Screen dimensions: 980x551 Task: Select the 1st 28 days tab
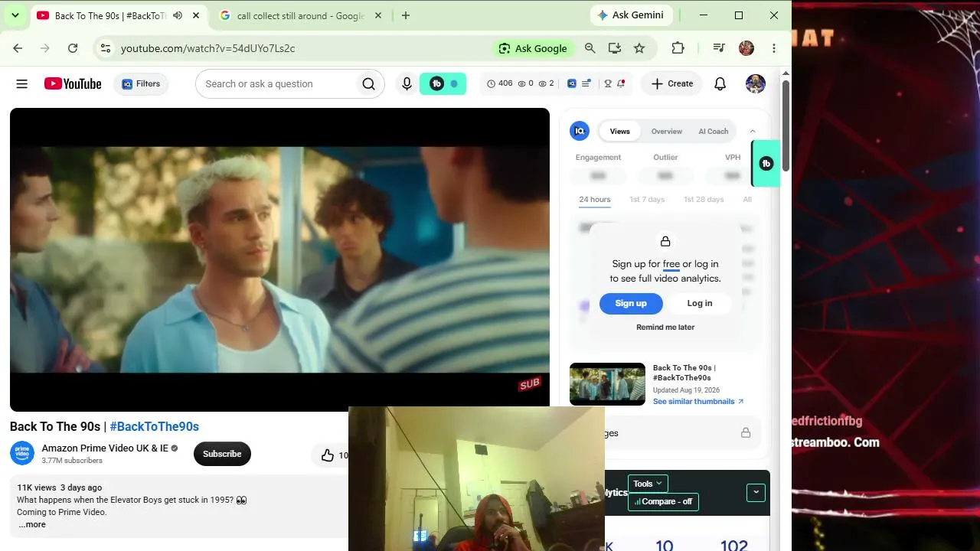704,200
